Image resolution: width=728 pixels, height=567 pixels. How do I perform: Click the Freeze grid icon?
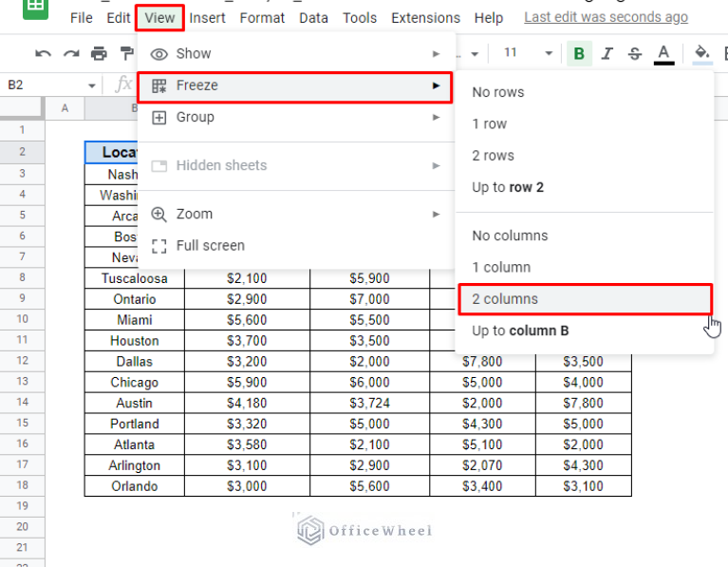159,85
